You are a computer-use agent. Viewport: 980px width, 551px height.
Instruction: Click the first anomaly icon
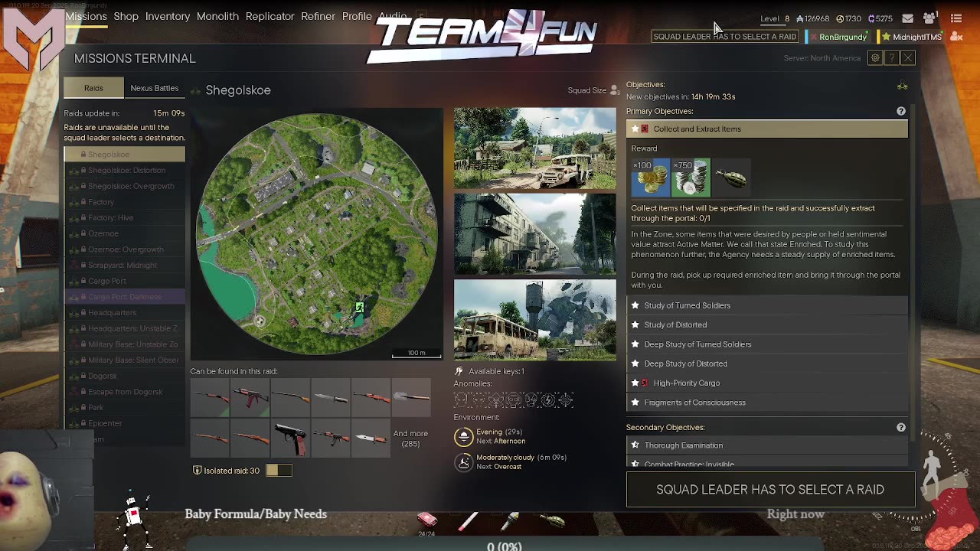click(x=461, y=399)
